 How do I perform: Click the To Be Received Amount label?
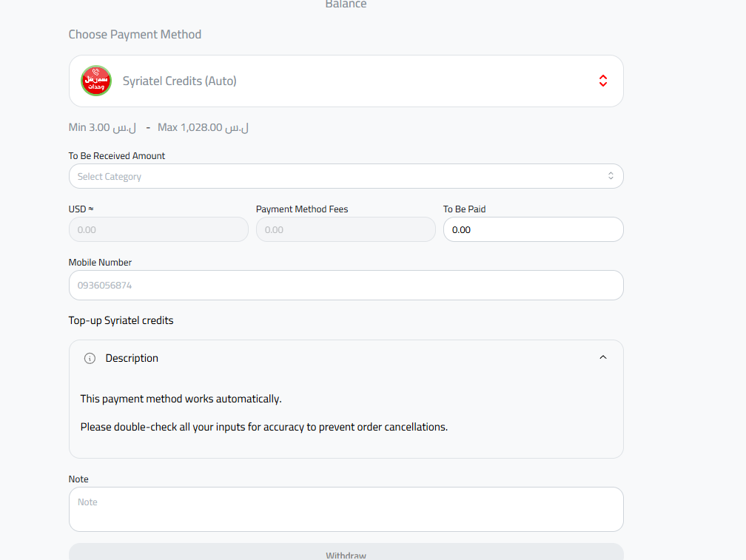coord(117,156)
